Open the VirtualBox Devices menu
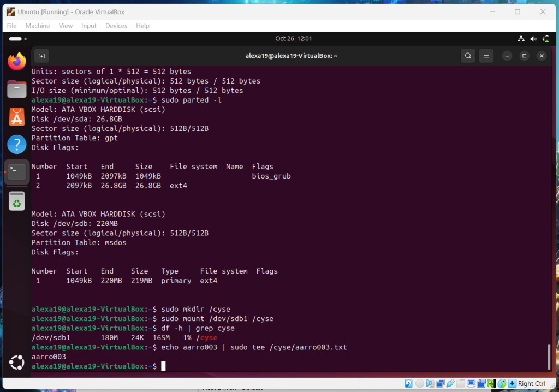The height and width of the screenshot is (392, 559). point(116,26)
